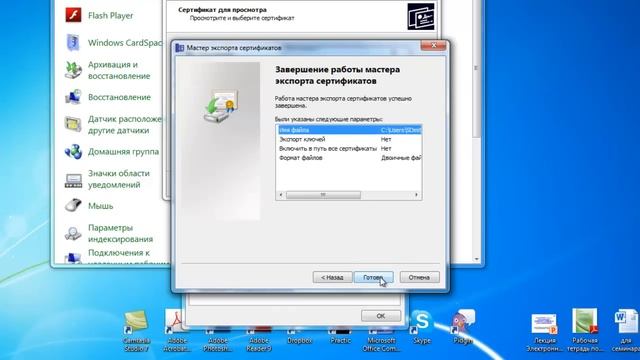
Task: Select the Формат файлов row
Action: pos(349,158)
